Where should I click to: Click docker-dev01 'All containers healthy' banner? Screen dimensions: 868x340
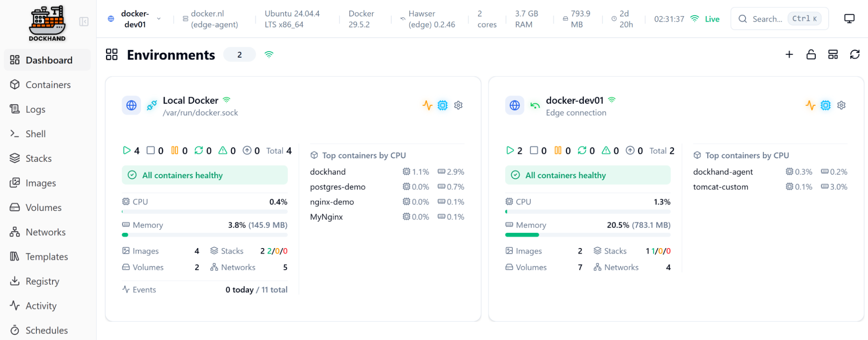click(587, 175)
